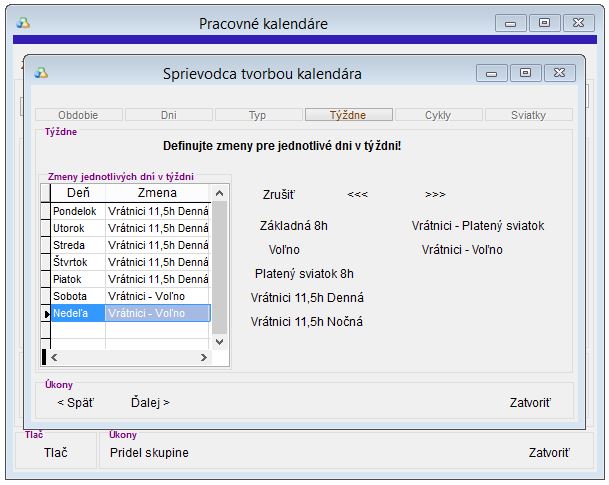Click the row selector beside Pondelok
Image resolution: width=609 pixels, height=485 pixels.
coord(45,211)
